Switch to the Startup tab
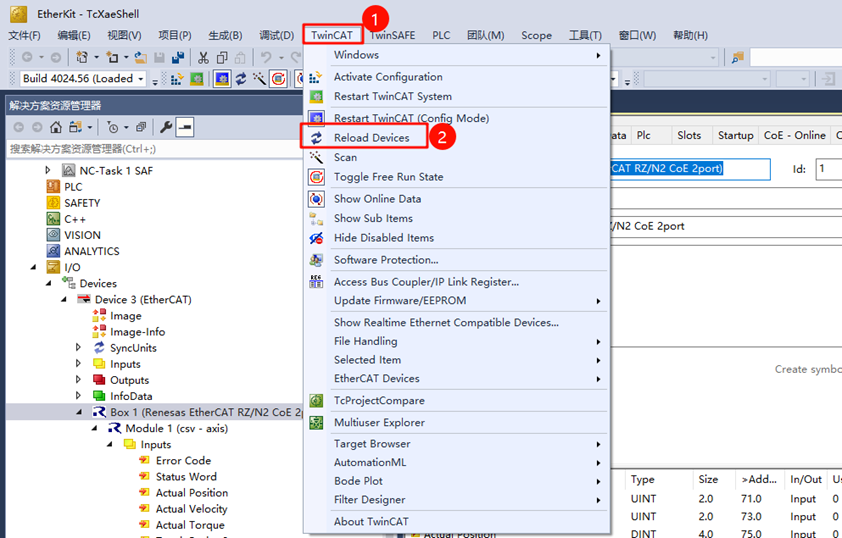The image size is (842, 538). pyautogui.click(x=735, y=135)
